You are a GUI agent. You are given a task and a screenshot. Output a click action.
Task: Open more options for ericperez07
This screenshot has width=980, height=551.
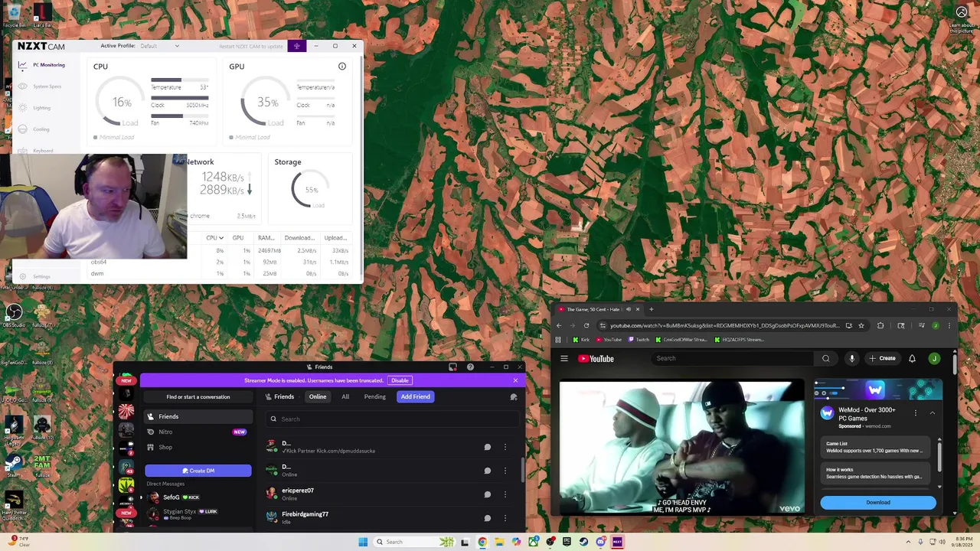(505, 494)
